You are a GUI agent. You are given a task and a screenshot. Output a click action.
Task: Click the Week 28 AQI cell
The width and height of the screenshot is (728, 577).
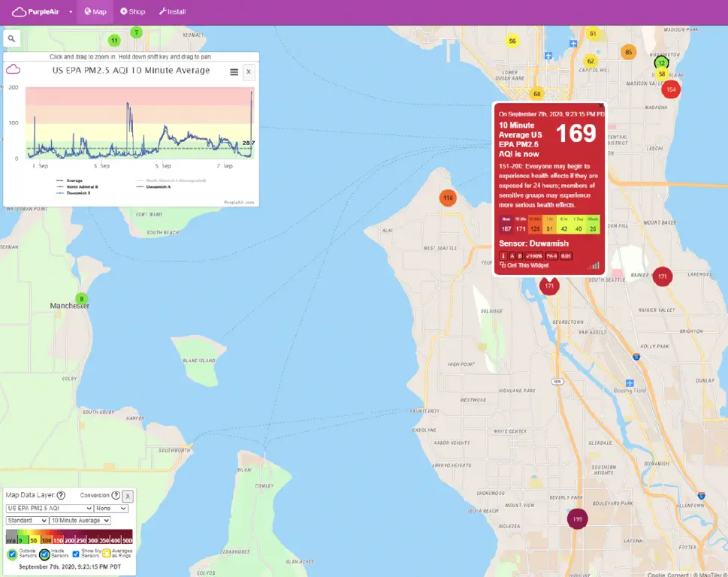coord(593,224)
